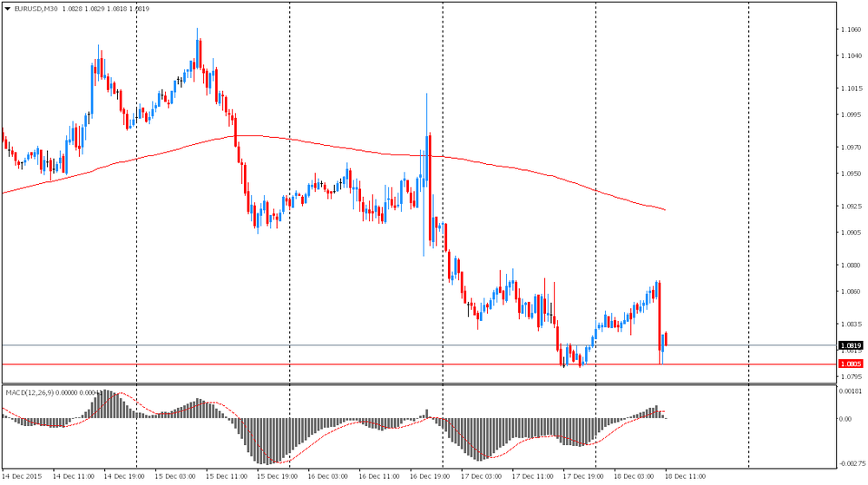Click the 1.0795 price axis label

pos(851,377)
